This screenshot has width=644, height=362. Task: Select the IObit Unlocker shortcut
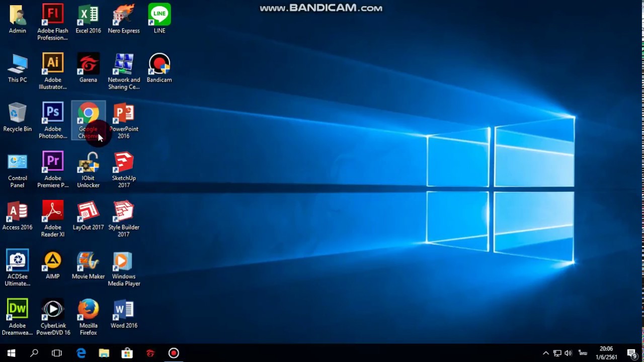88,170
